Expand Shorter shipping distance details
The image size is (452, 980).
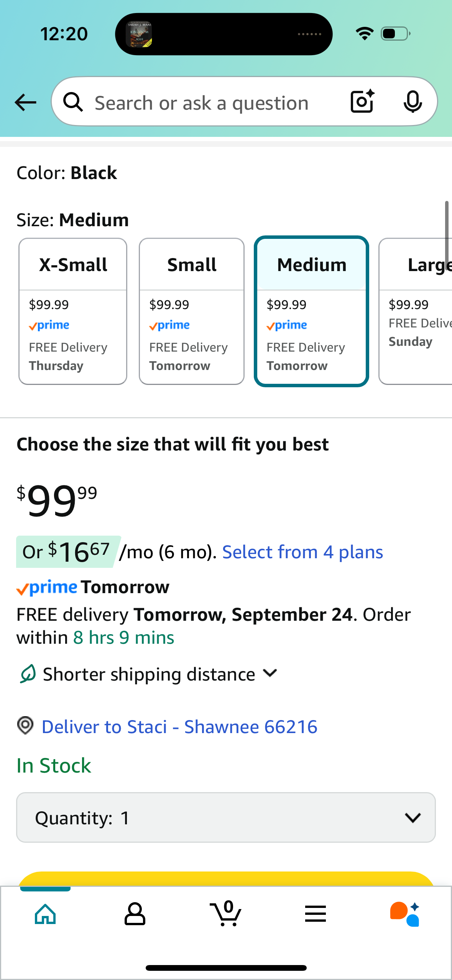[x=270, y=674]
